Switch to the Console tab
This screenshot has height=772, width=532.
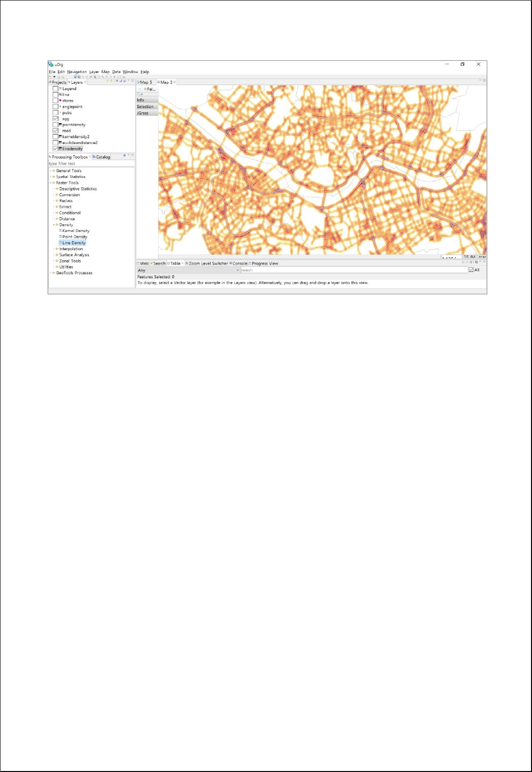[238, 263]
